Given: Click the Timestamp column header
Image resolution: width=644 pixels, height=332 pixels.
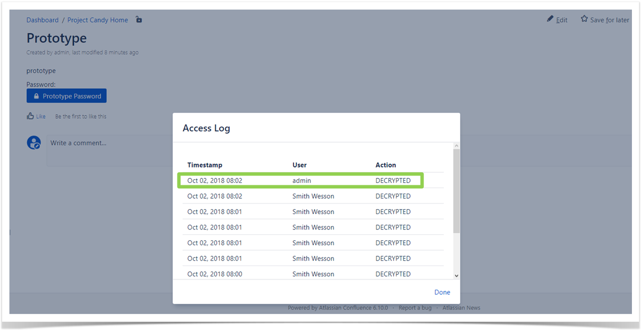Looking at the screenshot, I should tap(205, 165).
